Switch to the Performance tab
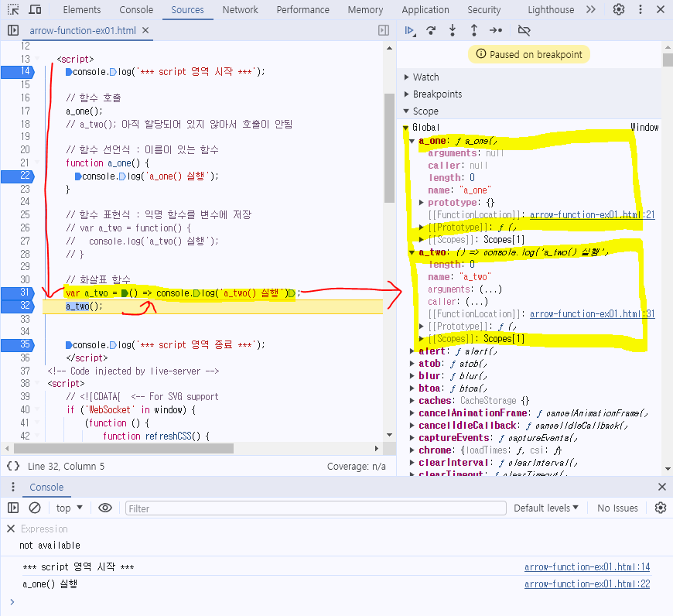The height and width of the screenshot is (616, 673). point(302,9)
